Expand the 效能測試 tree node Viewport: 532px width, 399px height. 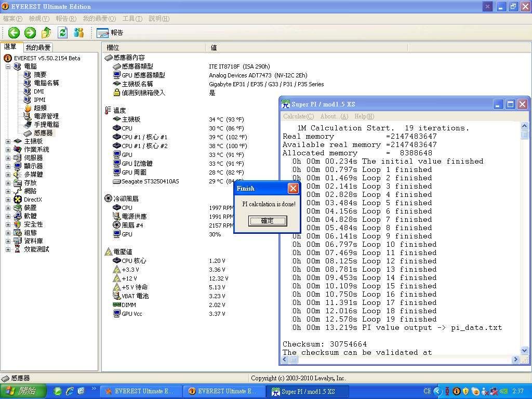coord(8,249)
